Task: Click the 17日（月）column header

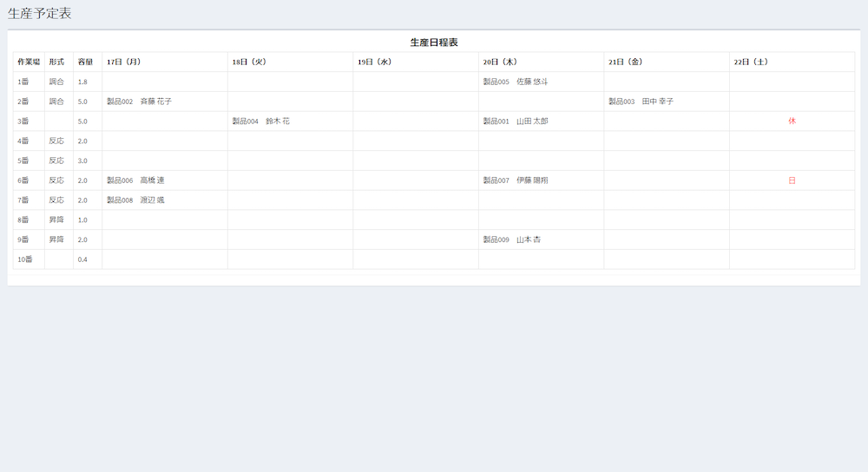Action: (x=123, y=62)
